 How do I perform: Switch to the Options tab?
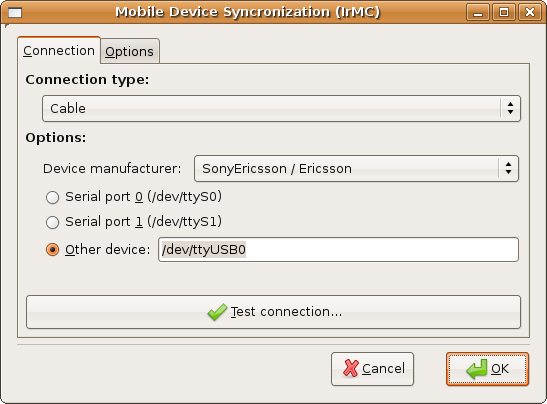click(129, 52)
